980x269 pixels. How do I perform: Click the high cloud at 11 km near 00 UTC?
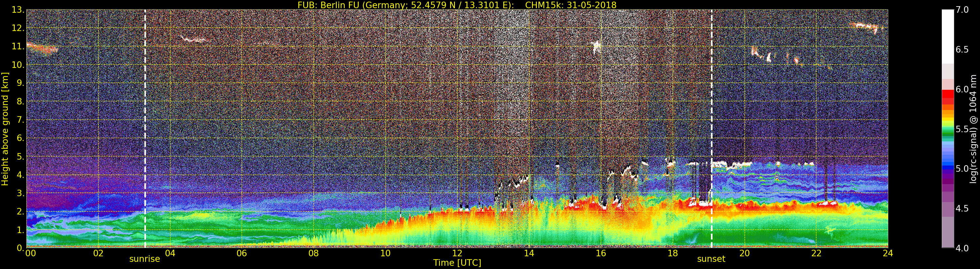[x=42, y=48]
